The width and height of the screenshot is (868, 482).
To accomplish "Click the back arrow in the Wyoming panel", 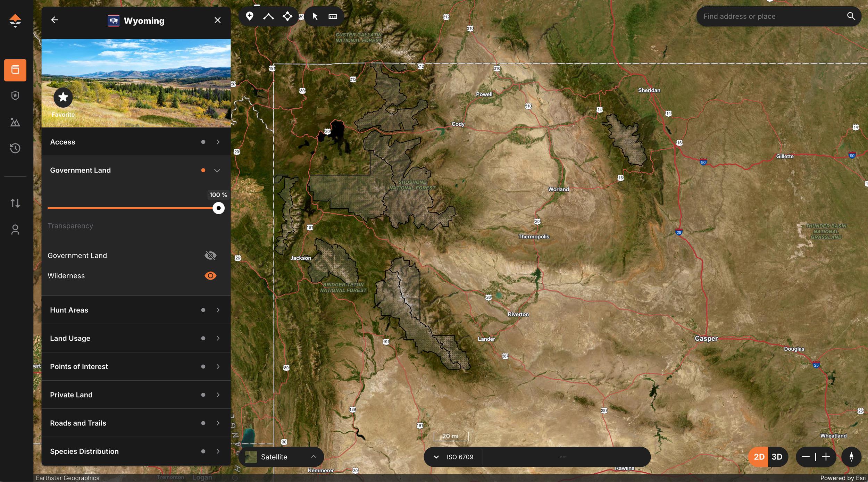I will pyautogui.click(x=55, y=20).
